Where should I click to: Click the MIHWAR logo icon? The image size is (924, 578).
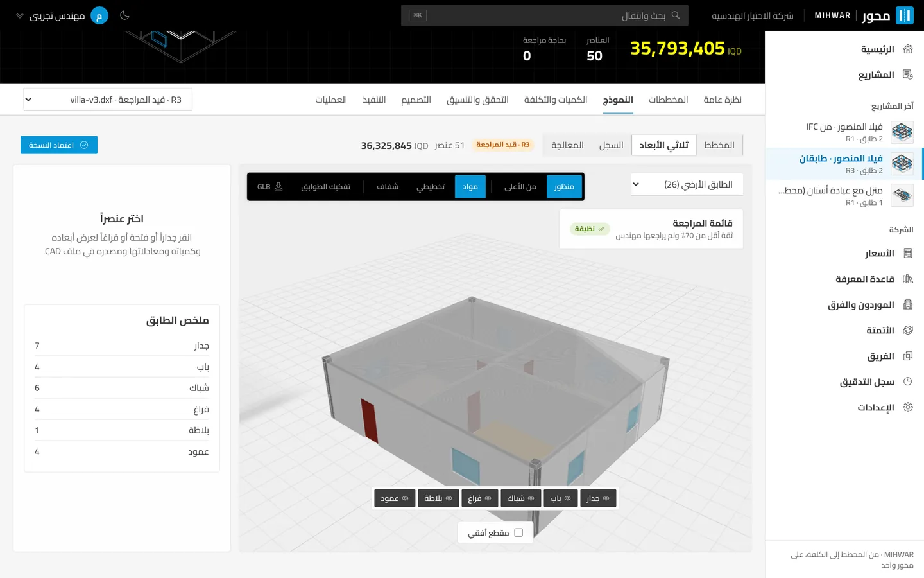coord(904,15)
